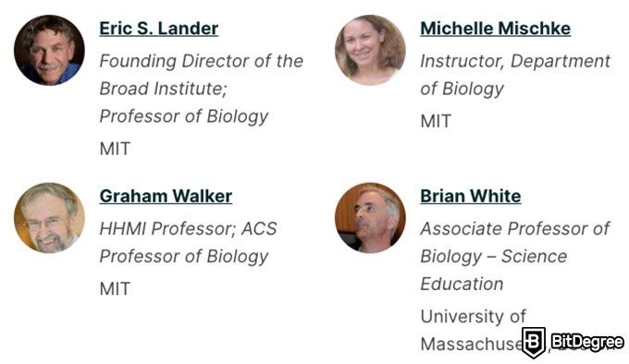Click Michelle Mischke's round photo

[370, 50]
